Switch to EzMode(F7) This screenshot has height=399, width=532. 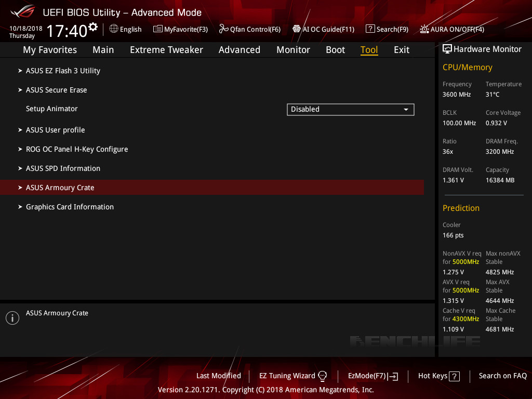tap(373, 376)
